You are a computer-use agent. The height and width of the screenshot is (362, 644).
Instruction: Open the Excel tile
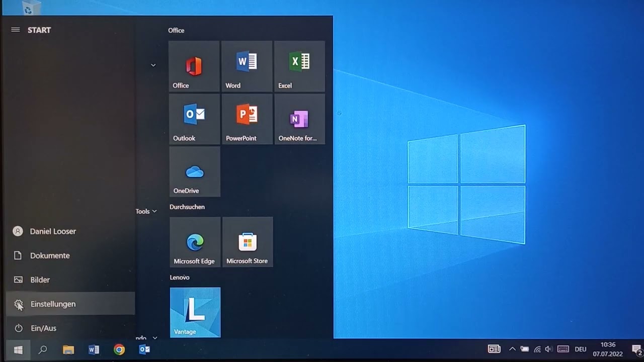point(299,66)
